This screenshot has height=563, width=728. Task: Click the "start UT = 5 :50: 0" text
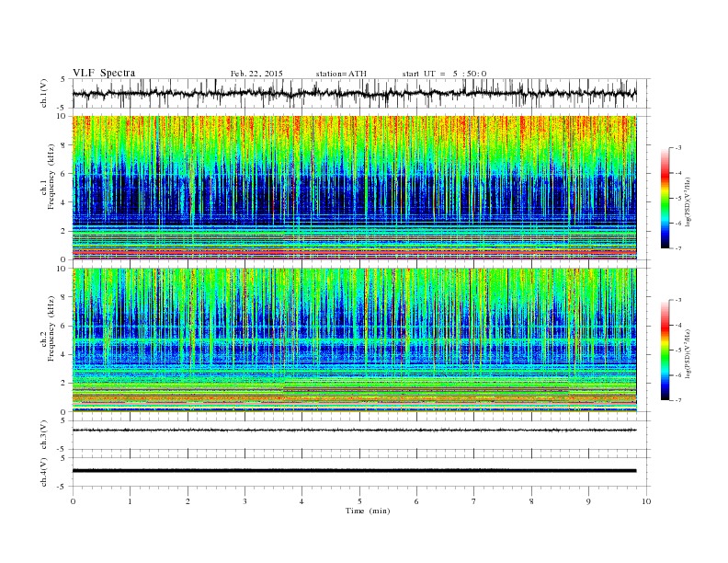tap(444, 74)
